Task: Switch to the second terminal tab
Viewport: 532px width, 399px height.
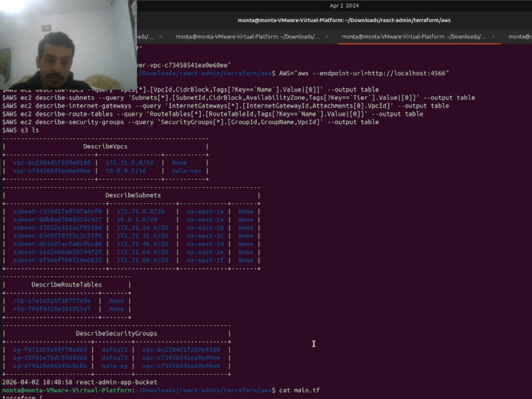Action: click(x=248, y=37)
